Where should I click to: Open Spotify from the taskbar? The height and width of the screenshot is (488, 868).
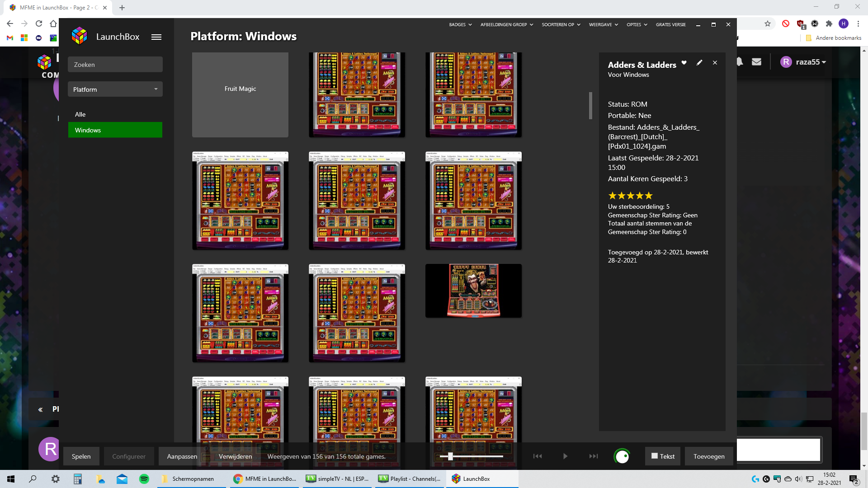tap(144, 479)
